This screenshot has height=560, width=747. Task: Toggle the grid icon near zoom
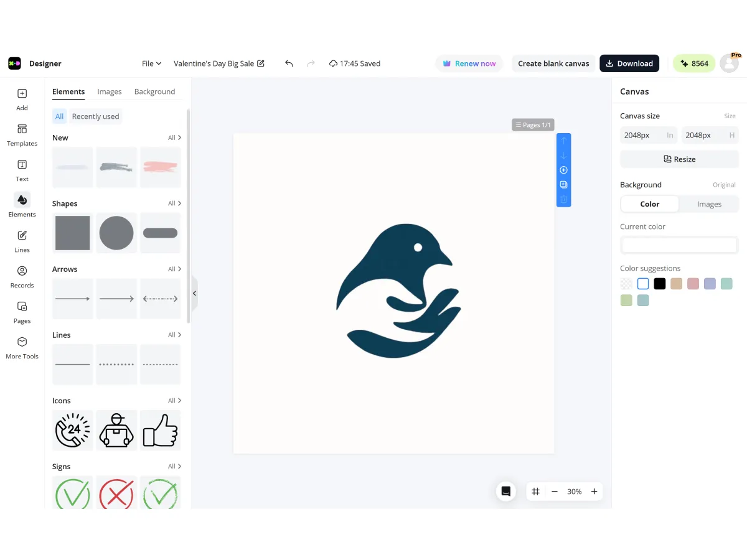point(535,492)
